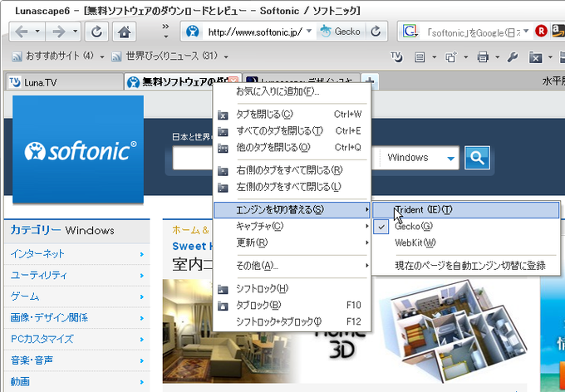
Task: Open the ユーティリティ category link
Action: pos(77,275)
